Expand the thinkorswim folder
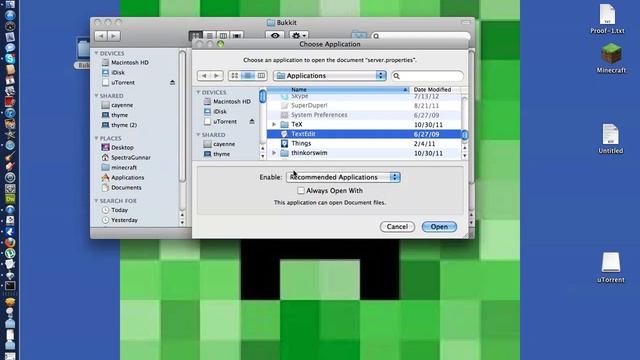640x360 pixels. 274,153
